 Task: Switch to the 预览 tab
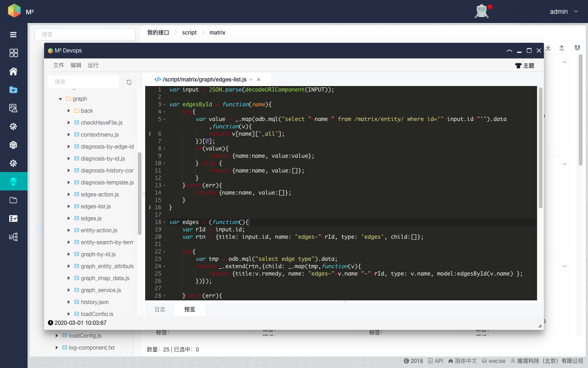tap(190, 310)
